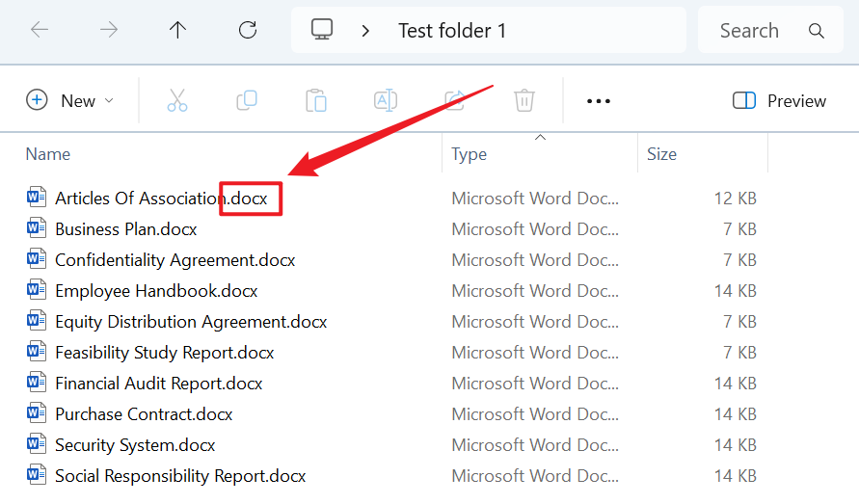Open the See more three-dot menu
The height and width of the screenshot is (504, 859).
coord(599,101)
